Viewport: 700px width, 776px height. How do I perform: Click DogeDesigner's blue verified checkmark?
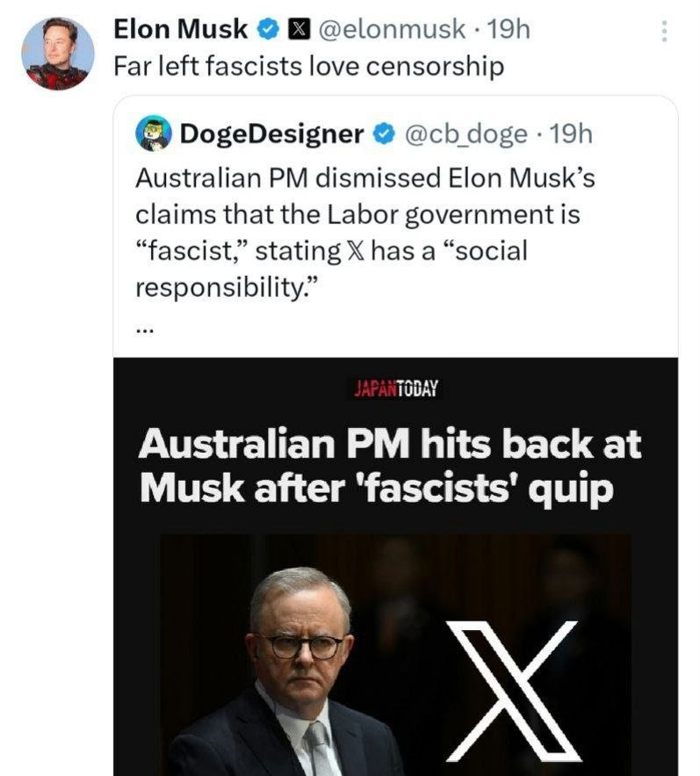[x=383, y=134]
